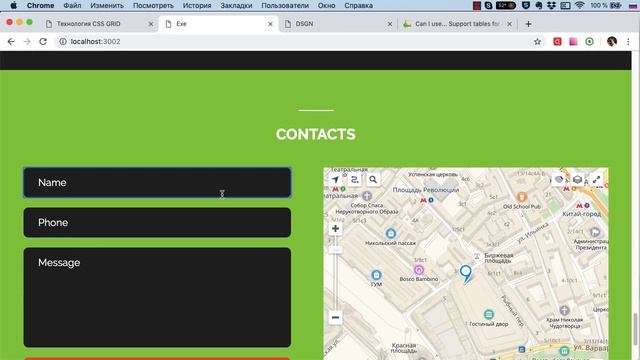Screen dimensions: 640x360
Task: Bookmark this page with star
Action: (538, 42)
